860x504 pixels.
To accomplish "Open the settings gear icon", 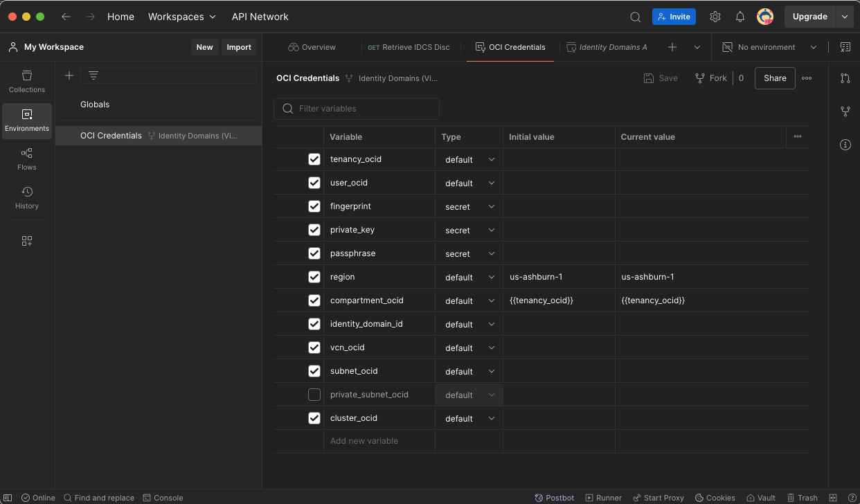I will [x=715, y=17].
